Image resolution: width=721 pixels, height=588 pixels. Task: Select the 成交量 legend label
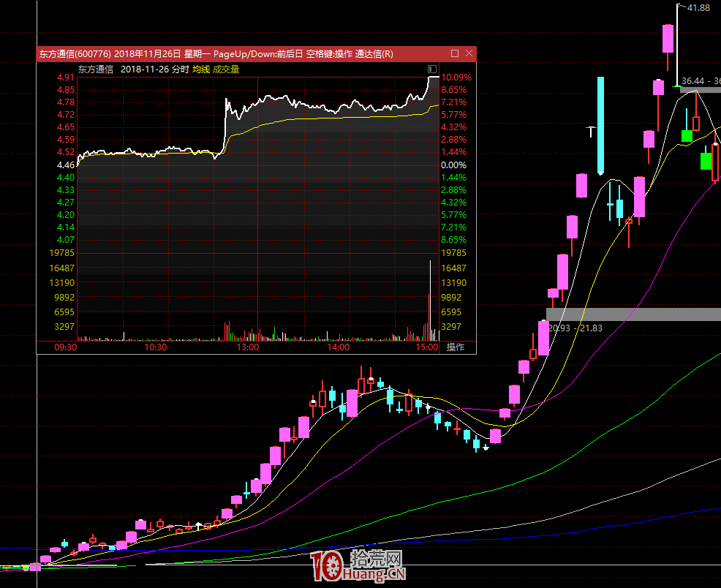point(226,69)
